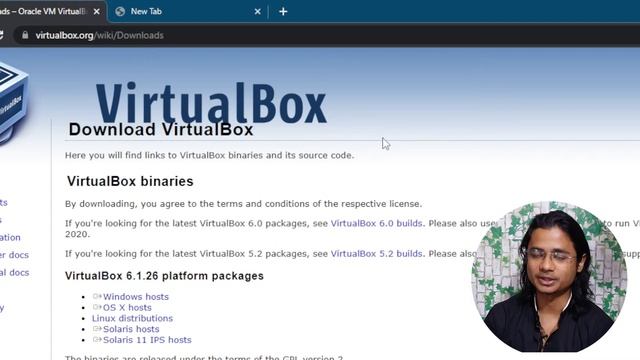The height and width of the screenshot is (360, 640).
Task: Click the presenter webcam circle overlay
Action: click(549, 276)
